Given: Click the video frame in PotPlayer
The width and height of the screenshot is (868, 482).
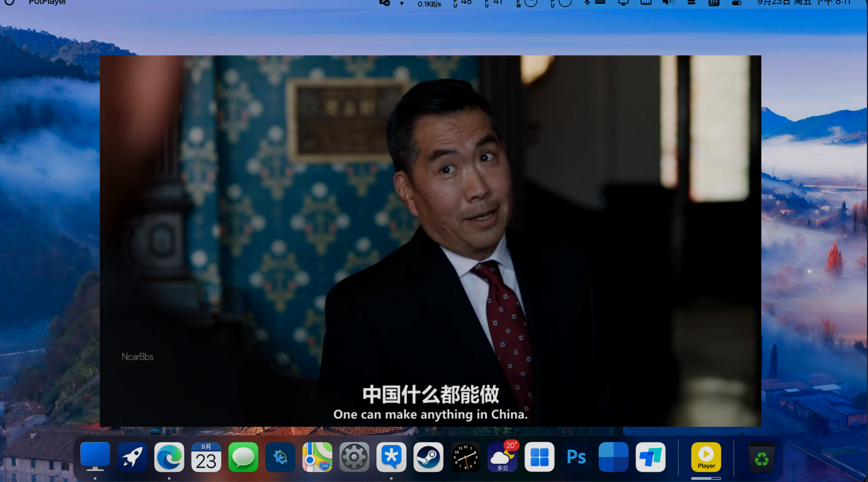Looking at the screenshot, I should [x=430, y=241].
